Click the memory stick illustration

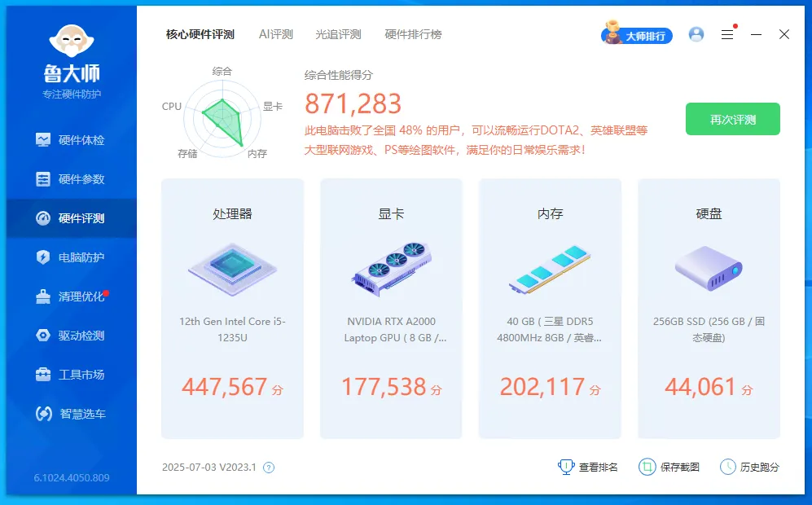click(550, 270)
